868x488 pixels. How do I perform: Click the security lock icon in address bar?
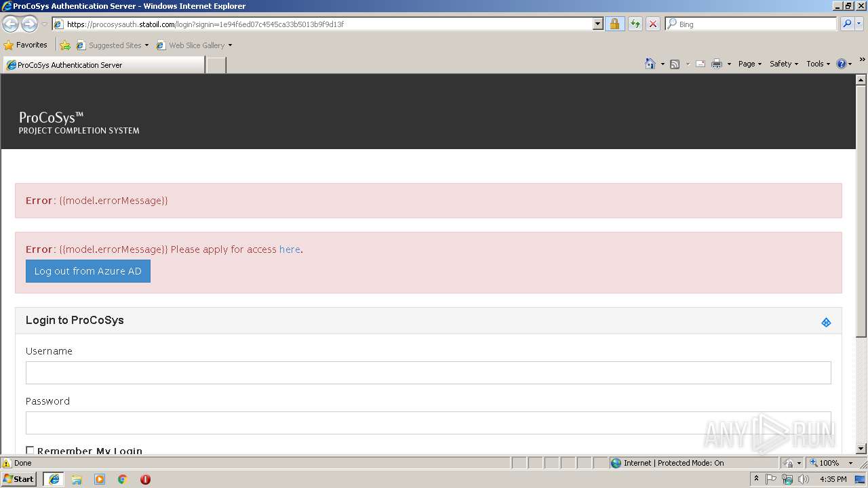coord(614,24)
